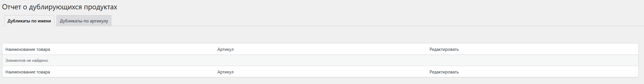Click top "Наименование товара" column header
The height and width of the screenshot is (84, 644).
tap(27, 49)
